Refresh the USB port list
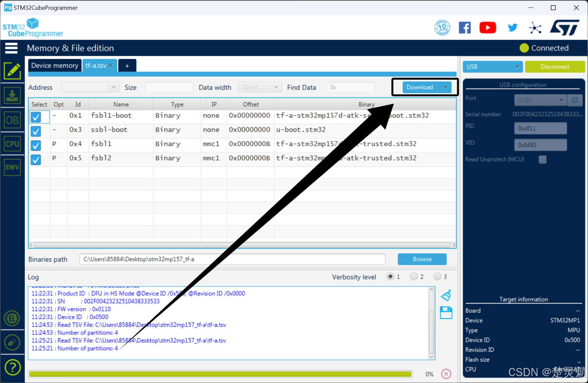Screen dimensions: 588x383 tap(575, 100)
